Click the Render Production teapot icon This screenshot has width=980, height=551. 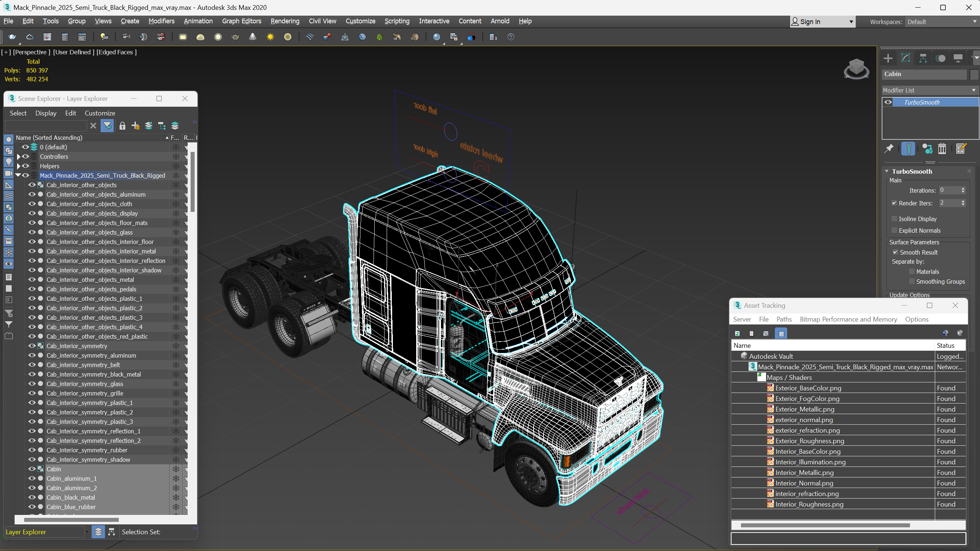(x=12, y=37)
